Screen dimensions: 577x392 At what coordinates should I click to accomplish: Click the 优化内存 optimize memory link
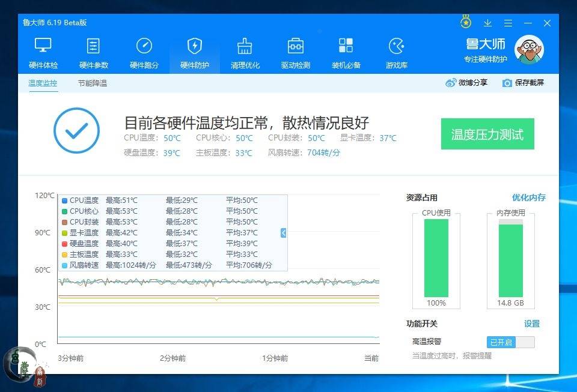[528, 198]
